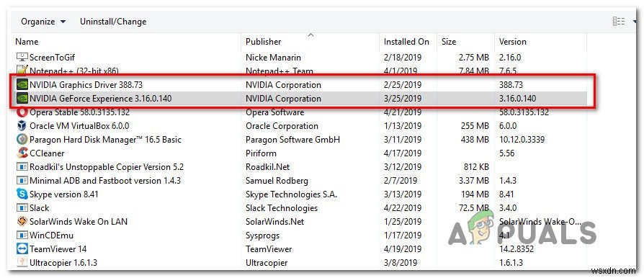Select Skype version 8.41 entry
The image size is (644, 278).
(x=64, y=194)
